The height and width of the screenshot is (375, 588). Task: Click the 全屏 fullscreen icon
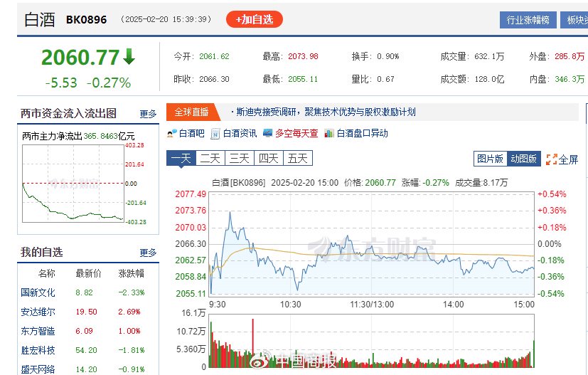tap(551, 159)
